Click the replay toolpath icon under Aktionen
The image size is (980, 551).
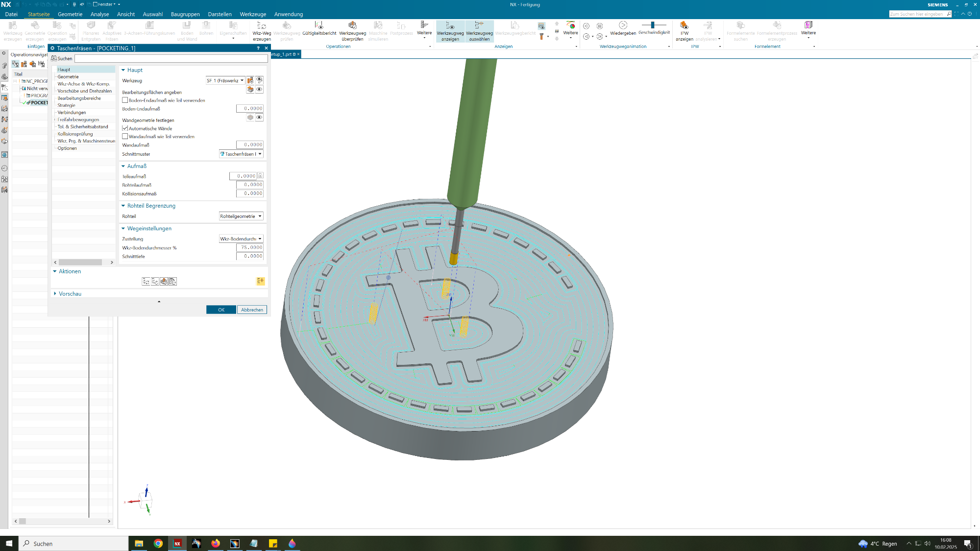(x=155, y=281)
